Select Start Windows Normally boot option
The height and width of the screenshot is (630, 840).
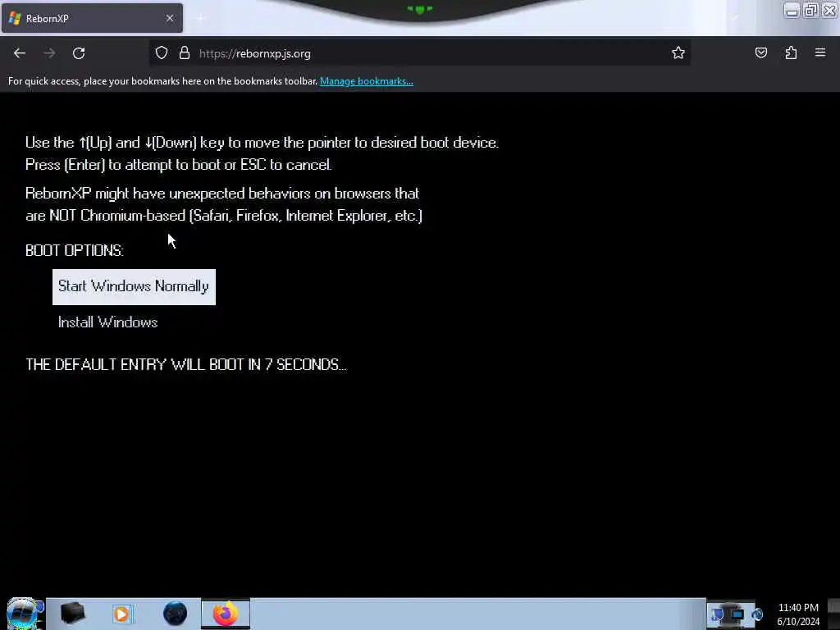tap(134, 286)
